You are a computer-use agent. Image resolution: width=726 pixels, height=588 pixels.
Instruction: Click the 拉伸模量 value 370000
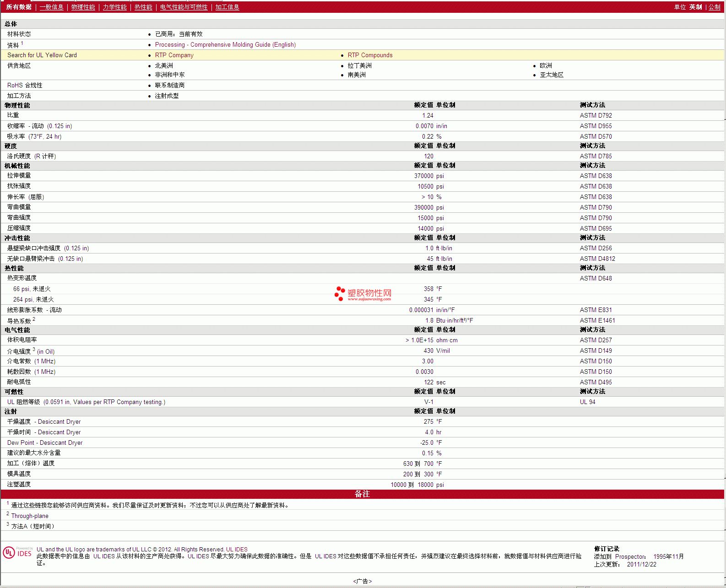424,176
